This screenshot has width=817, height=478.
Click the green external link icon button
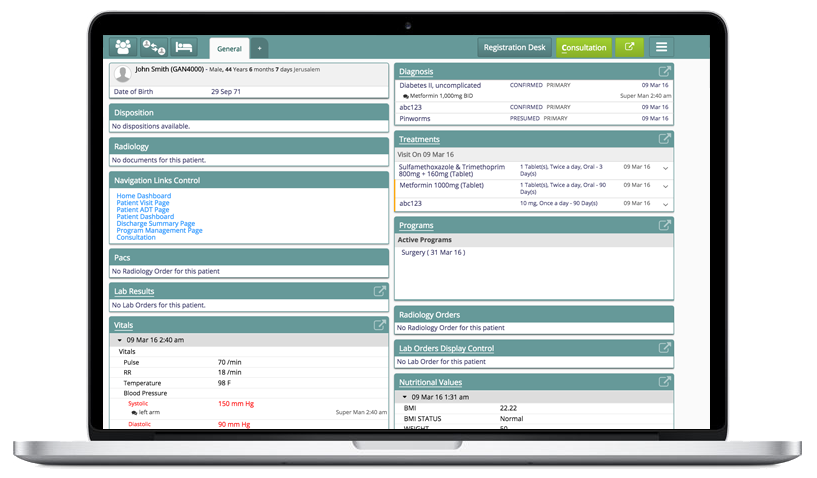coord(629,47)
